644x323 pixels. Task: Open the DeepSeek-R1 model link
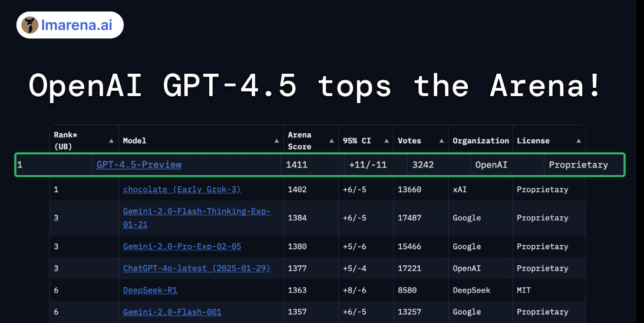pyautogui.click(x=150, y=290)
